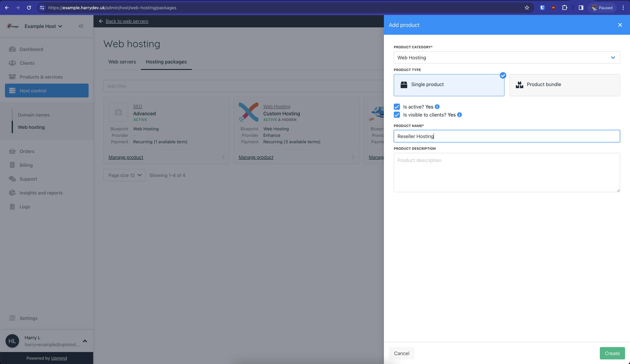The image size is (630, 364).
Task: Select Single product type
Action: click(449, 85)
